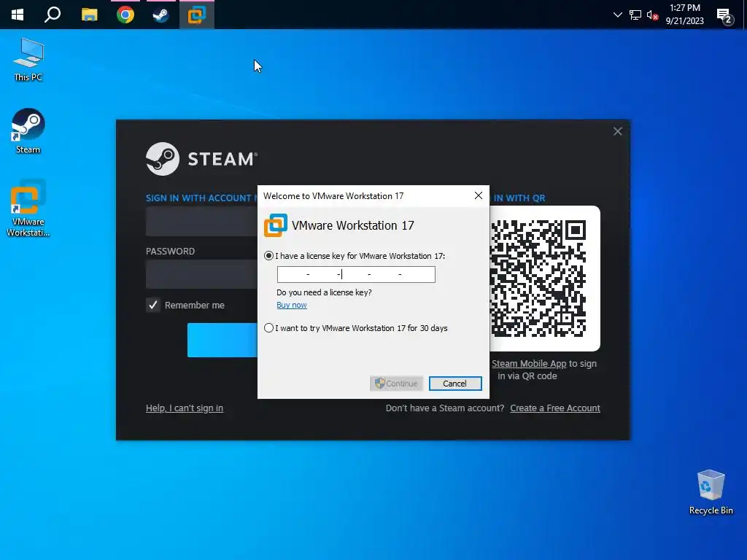The height and width of the screenshot is (560, 747).
Task: Click the VMware Workstation 17 logo
Action: coord(275,225)
